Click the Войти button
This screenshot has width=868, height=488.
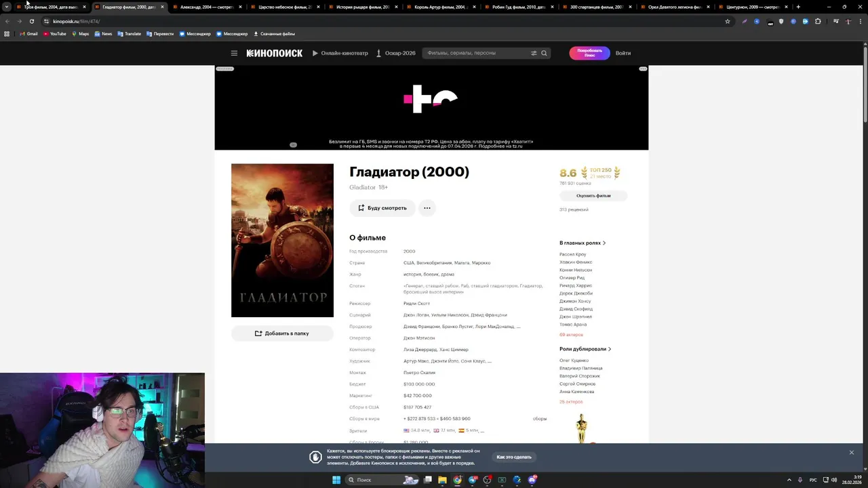click(x=623, y=53)
